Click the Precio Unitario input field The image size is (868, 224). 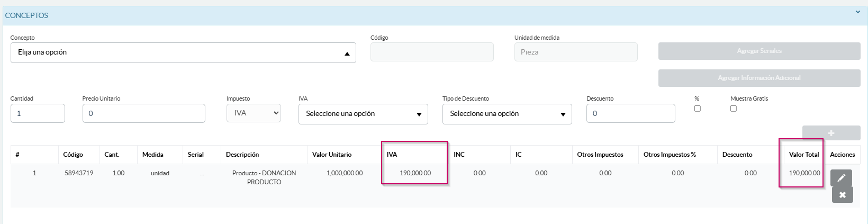click(x=143, y=113)
